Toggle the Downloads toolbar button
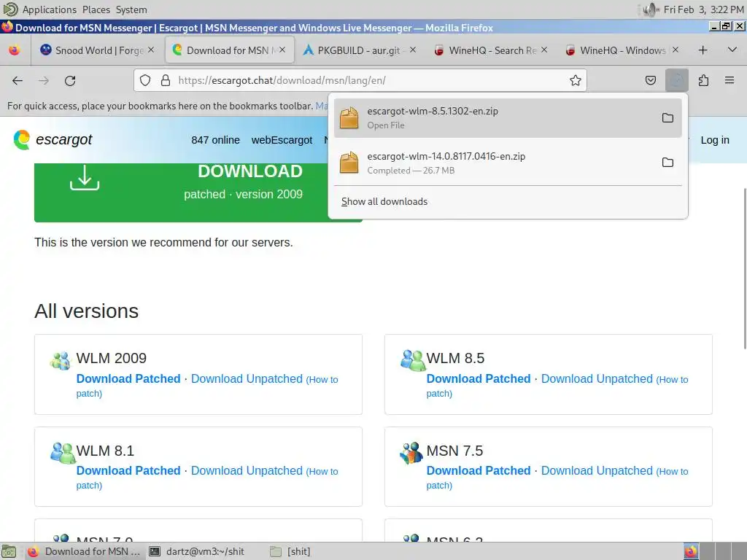This screenshot has width=747, height=560. [676, 80]
